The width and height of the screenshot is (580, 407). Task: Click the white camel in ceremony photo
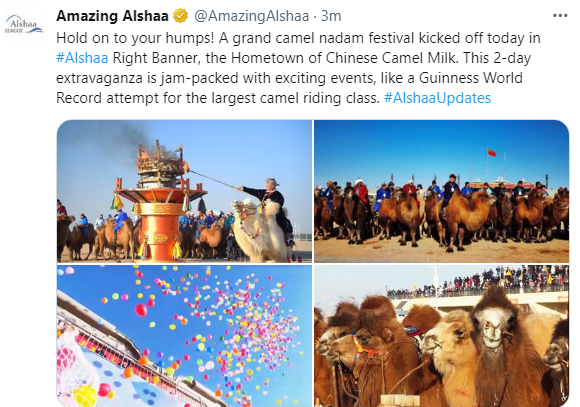pos(258,230)
